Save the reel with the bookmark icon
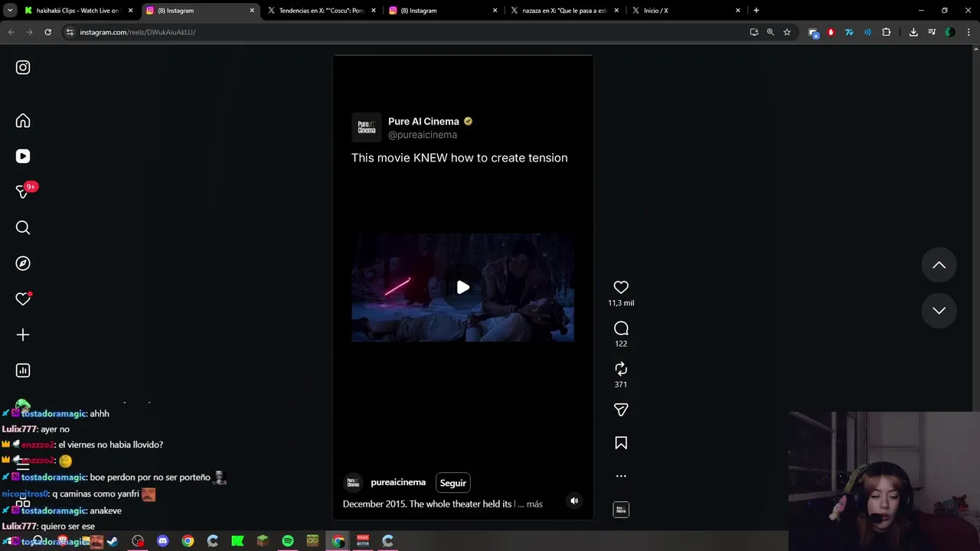The width and height of the screenshot is (980, 551). [621, 443]
